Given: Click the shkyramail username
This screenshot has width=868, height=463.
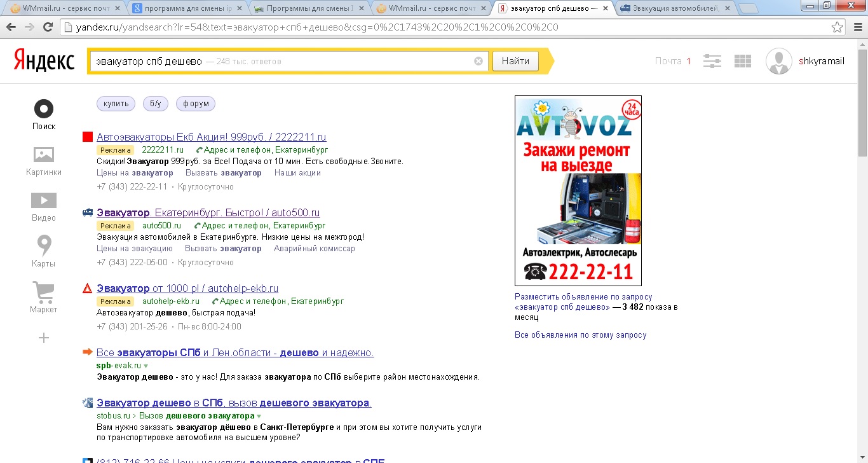Looking at the screenshot, I should pos(822,61).
